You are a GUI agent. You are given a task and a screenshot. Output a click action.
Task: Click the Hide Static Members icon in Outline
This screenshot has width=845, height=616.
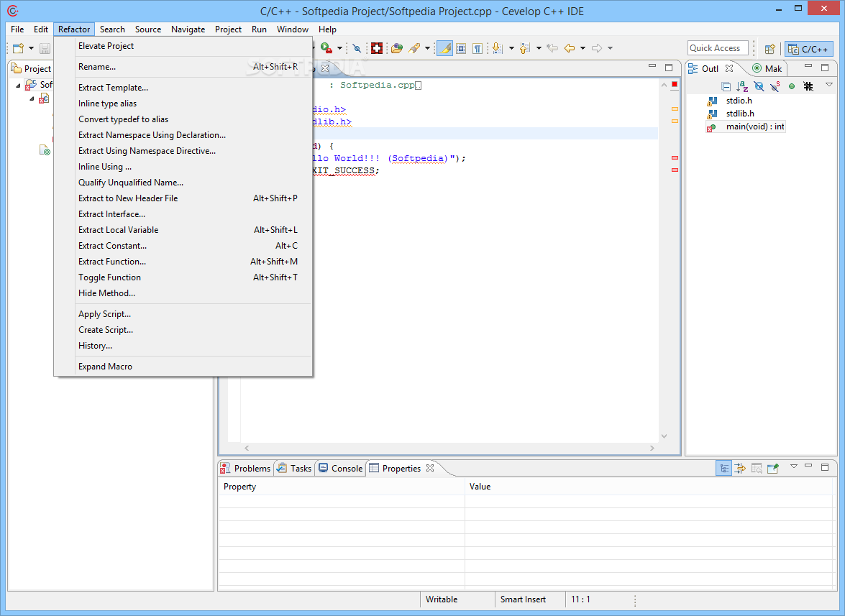(x=775, y=86)
